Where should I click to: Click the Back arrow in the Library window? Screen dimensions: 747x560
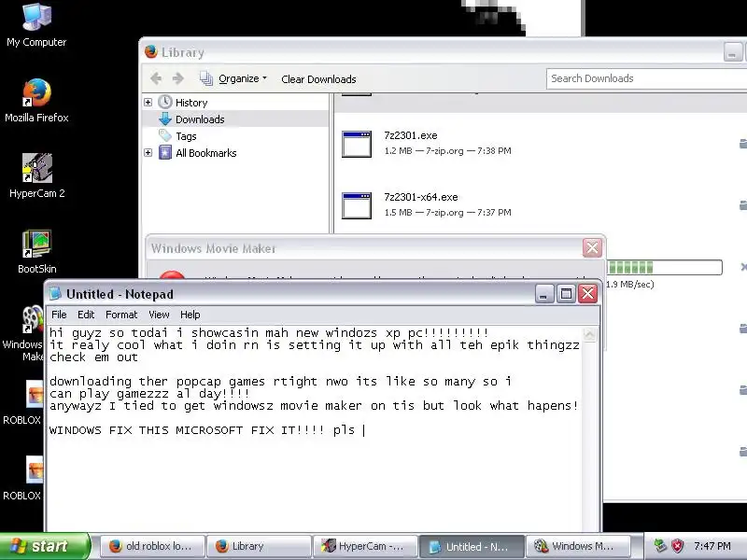coord(156,78)
